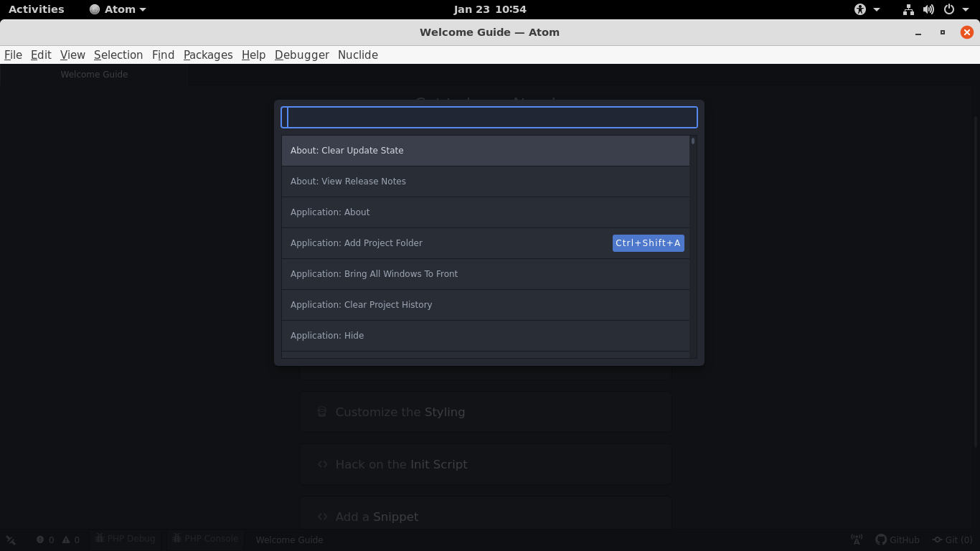Open the Find menu
This screenshot has width=980, height=551.
pos(163,55)
